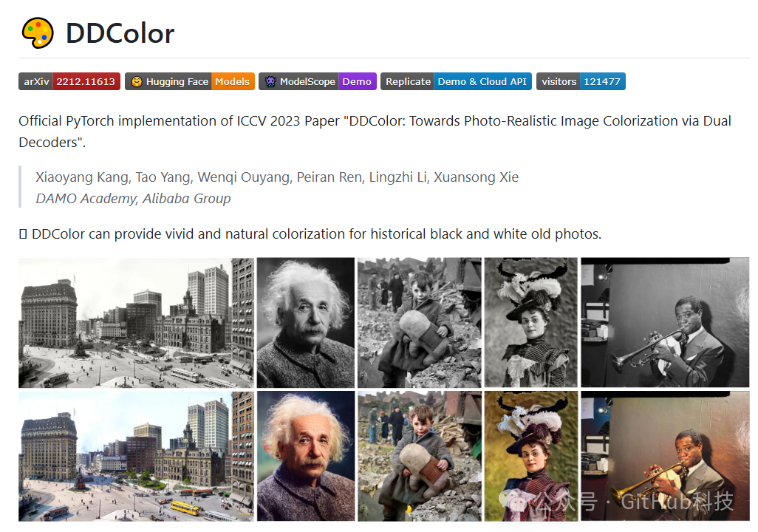Image resolution: width=758 pixels, height=532 pixels.
Task: Click the DDColor heading text
Action: click(x=120, y=33)
